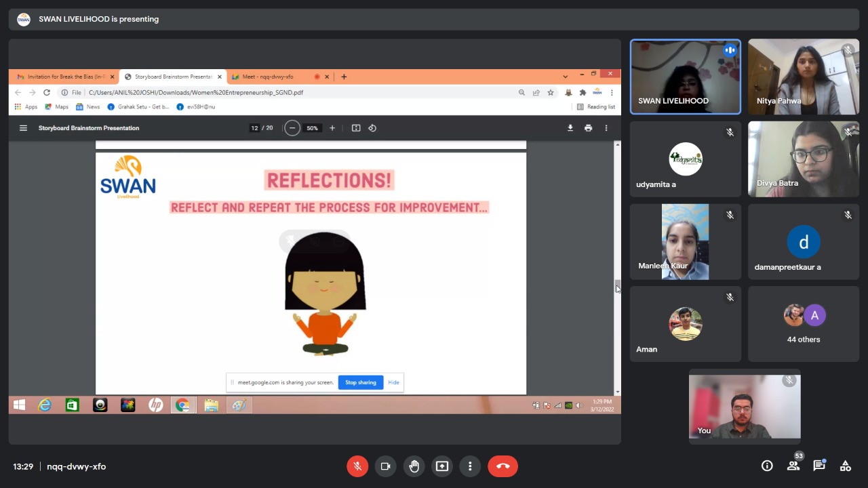This screenshot has width=868, height=488.
Task: Select Aman's participant tile
Action: (686, 324)
